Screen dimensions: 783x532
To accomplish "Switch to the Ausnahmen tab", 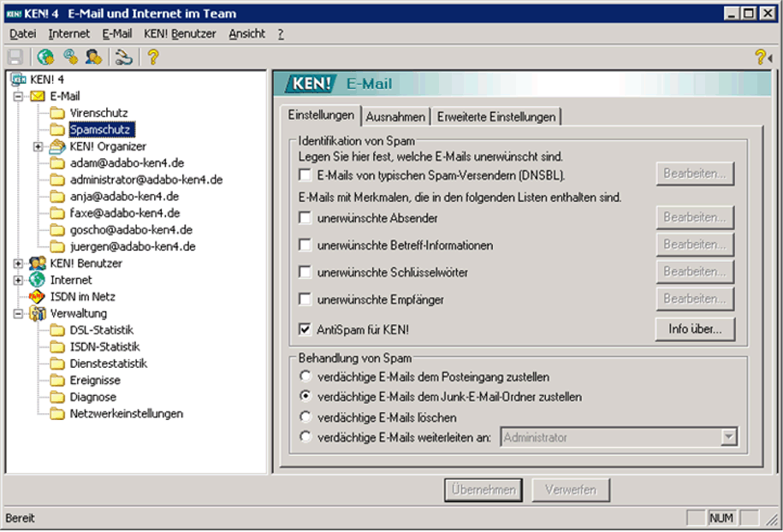I will pyautogui.click(x=395, y=117).
